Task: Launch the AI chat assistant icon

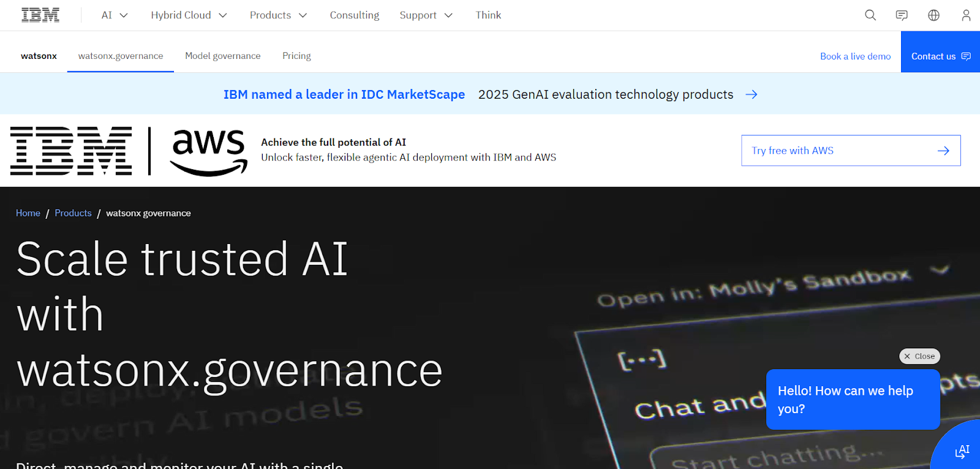Action: point(962,452)
